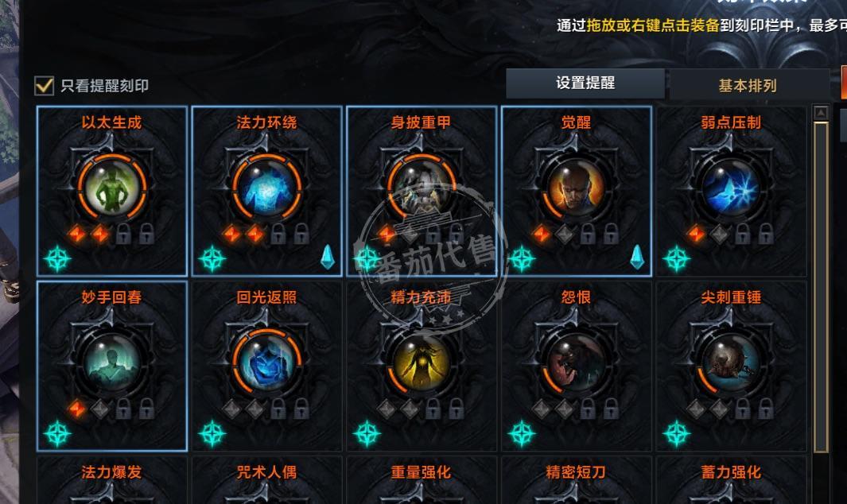
Task: Pick the 回光返照 engraving icon
Action: tap(267, 361)
